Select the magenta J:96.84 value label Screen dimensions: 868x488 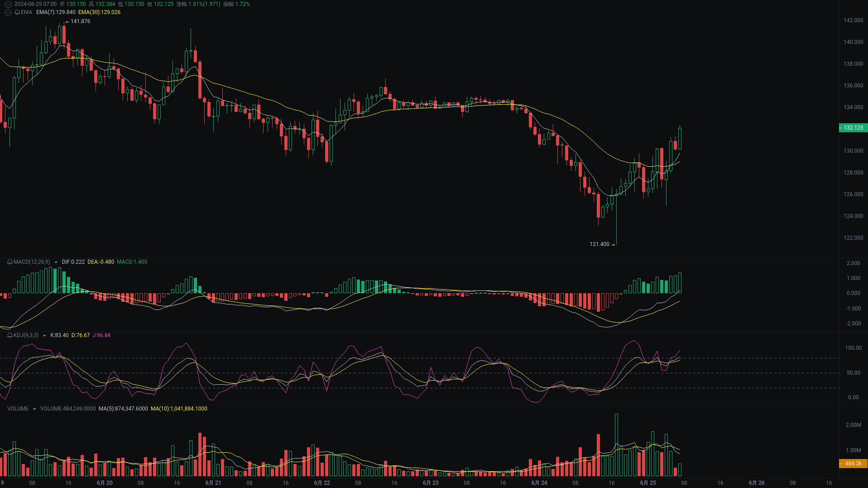click(x=101, y=336)
